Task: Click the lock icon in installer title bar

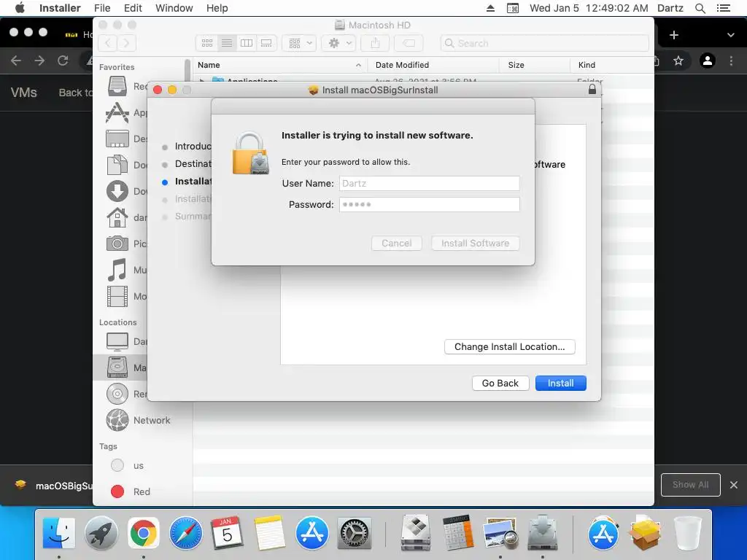Action: point(592,90)
